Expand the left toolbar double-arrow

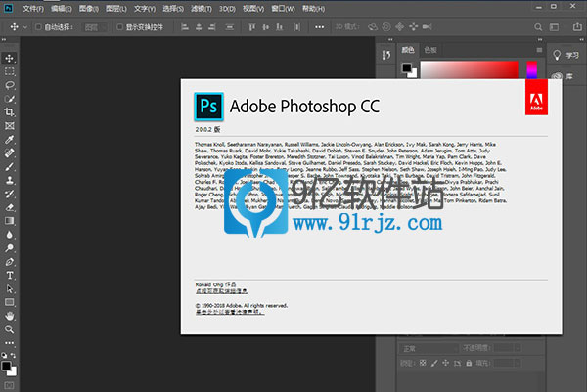(x=4, y=40)
